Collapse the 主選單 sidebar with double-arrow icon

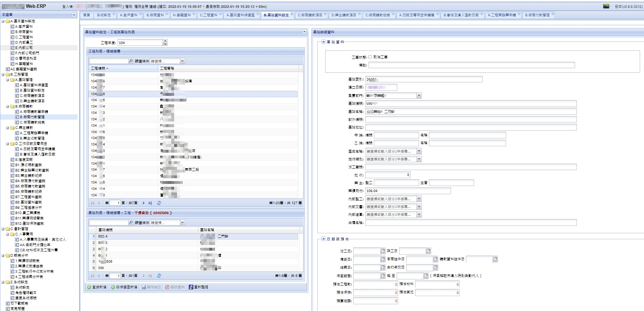tap(74, 15)
